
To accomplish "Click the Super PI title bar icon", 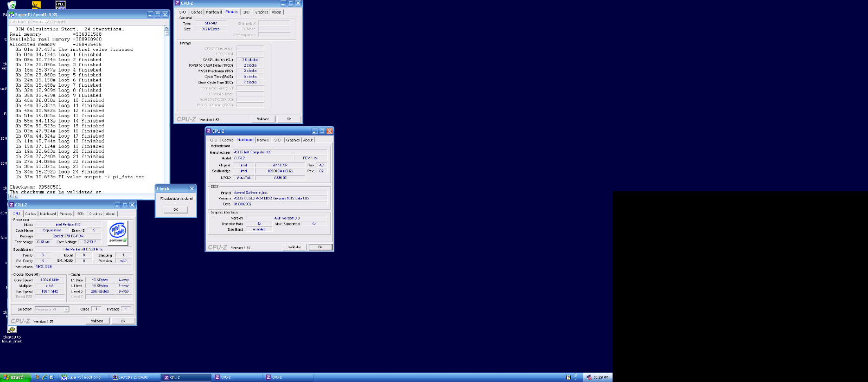I will pos(12,15).
